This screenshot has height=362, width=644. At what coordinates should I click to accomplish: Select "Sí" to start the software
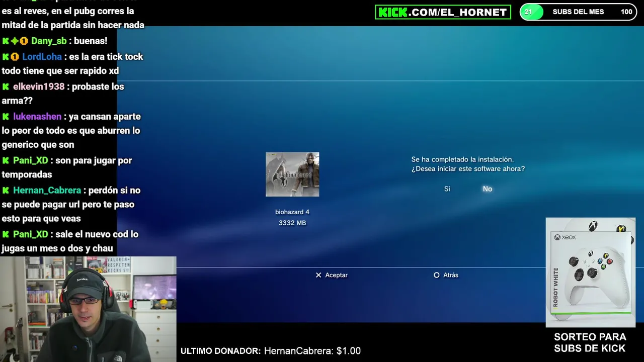[x=447, y=189]
